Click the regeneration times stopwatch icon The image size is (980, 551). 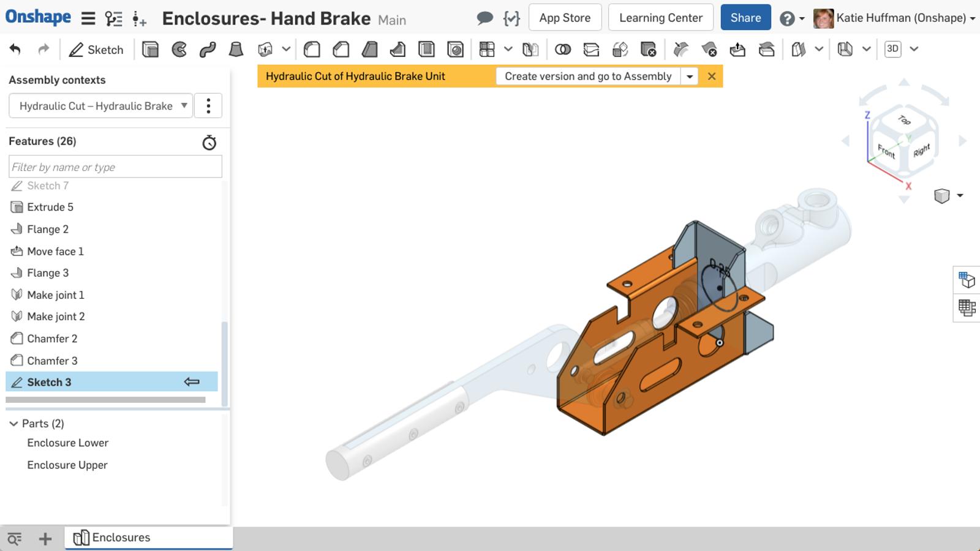(x=209, y=143)
